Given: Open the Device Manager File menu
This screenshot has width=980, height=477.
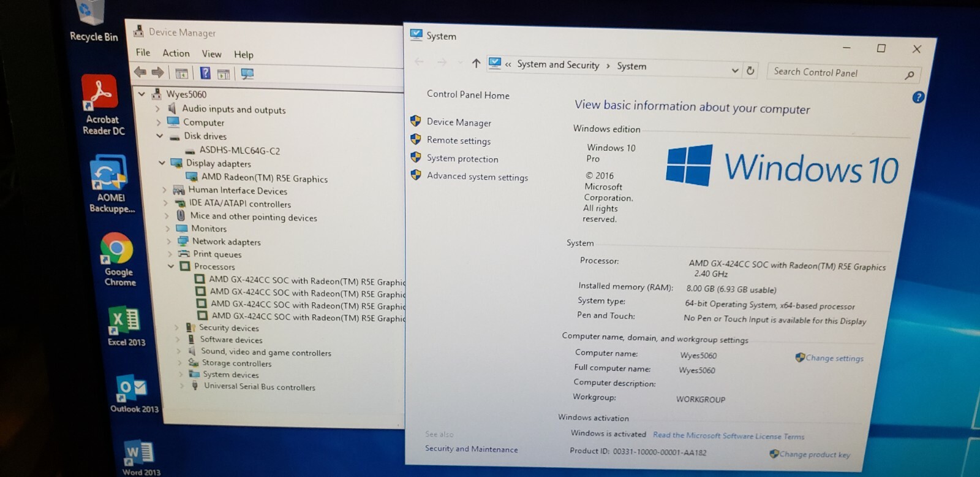Looking at the screenshot, I should point(143,53).
